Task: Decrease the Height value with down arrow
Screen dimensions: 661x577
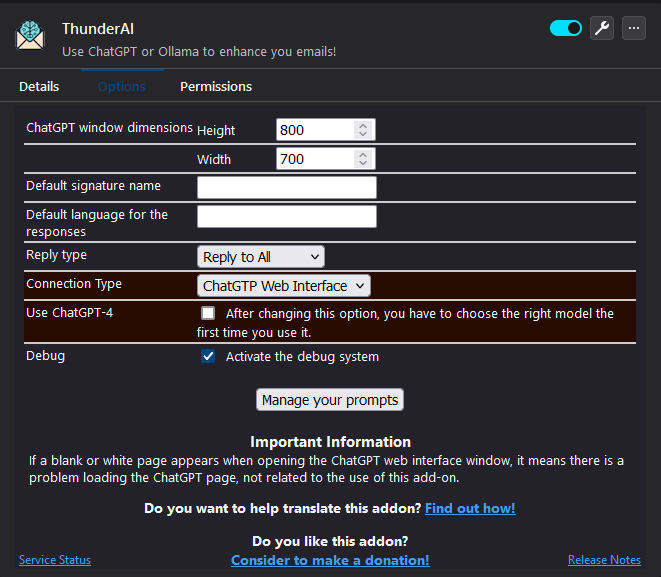Action: [x=363, y=134]
